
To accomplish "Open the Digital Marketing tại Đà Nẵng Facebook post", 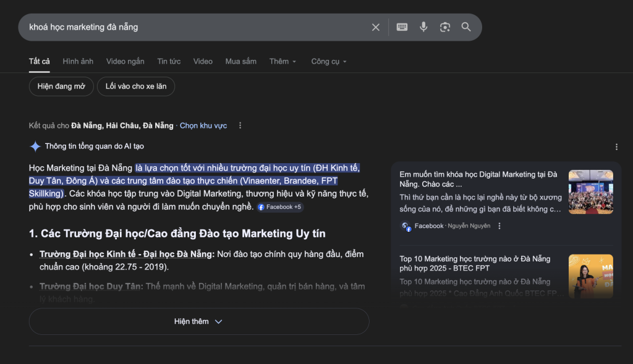I will (478, 179).
